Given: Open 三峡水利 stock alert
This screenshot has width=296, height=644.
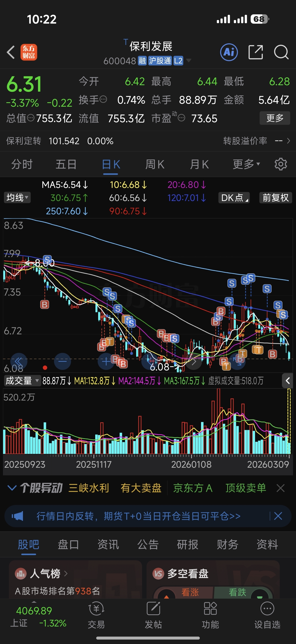Looking at the screenshot, I should pyautogui.click(x=89, y=488).
